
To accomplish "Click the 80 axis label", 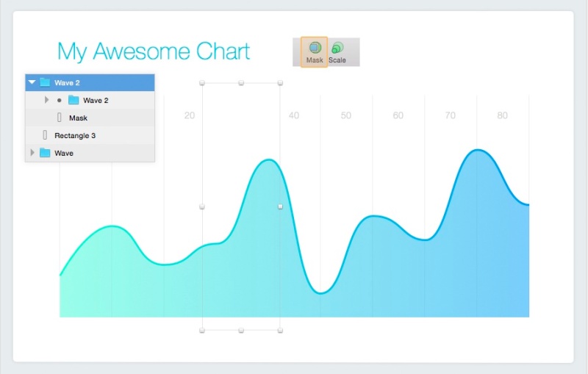I will (x=502, y=115).
